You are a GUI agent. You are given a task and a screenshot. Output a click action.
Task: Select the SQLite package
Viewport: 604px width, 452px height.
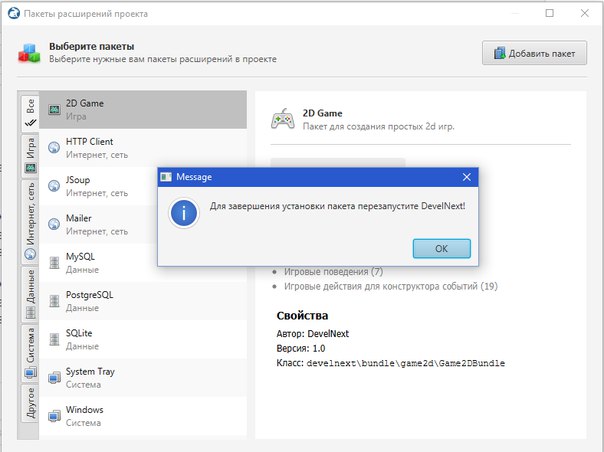tap(143, 339)
